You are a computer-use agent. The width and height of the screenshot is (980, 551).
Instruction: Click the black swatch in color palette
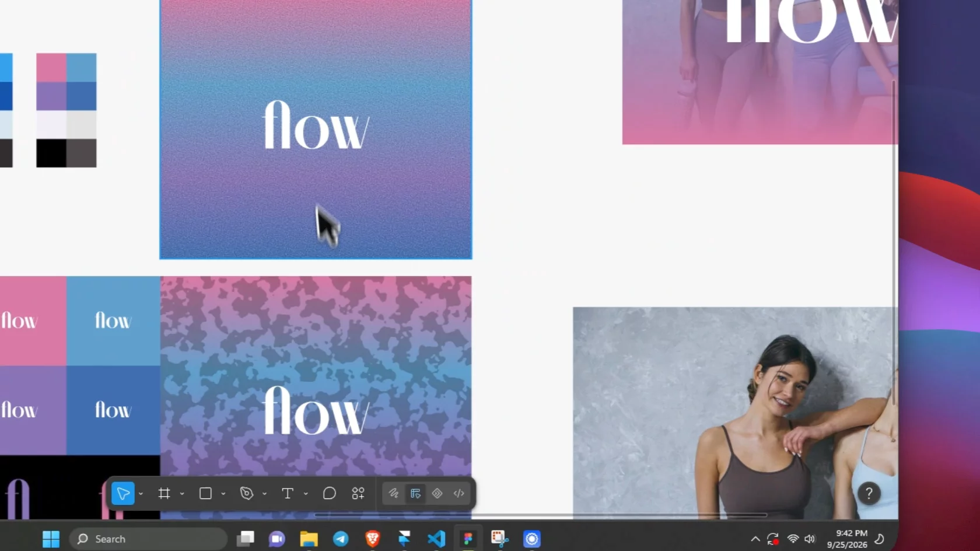point(51,153)
